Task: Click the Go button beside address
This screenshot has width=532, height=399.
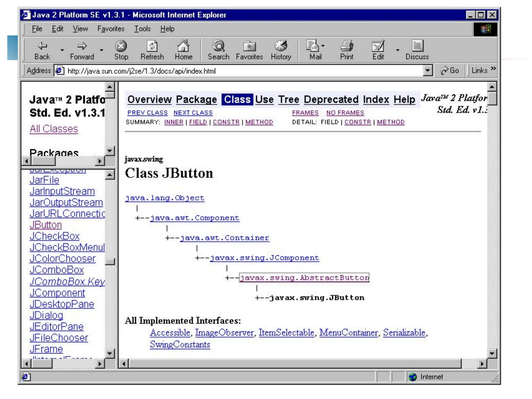Action: [450, 70]
